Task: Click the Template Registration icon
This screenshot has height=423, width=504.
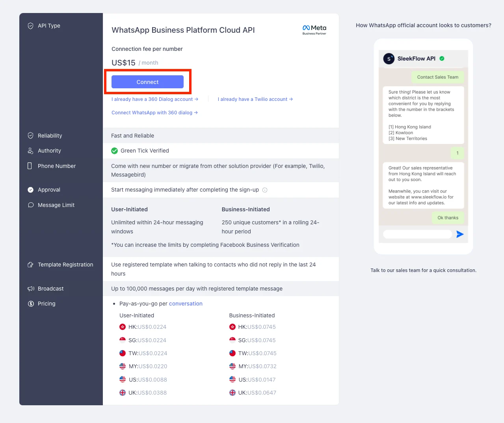Action: point(31,265)
